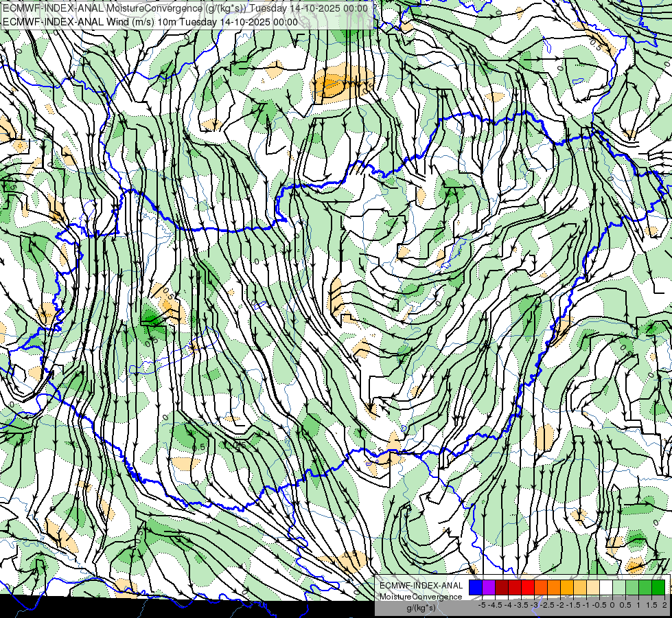This screenshot has width=672, height=618.
Task: Click the blue legend swatch
Action: click(x=476, y=587)
